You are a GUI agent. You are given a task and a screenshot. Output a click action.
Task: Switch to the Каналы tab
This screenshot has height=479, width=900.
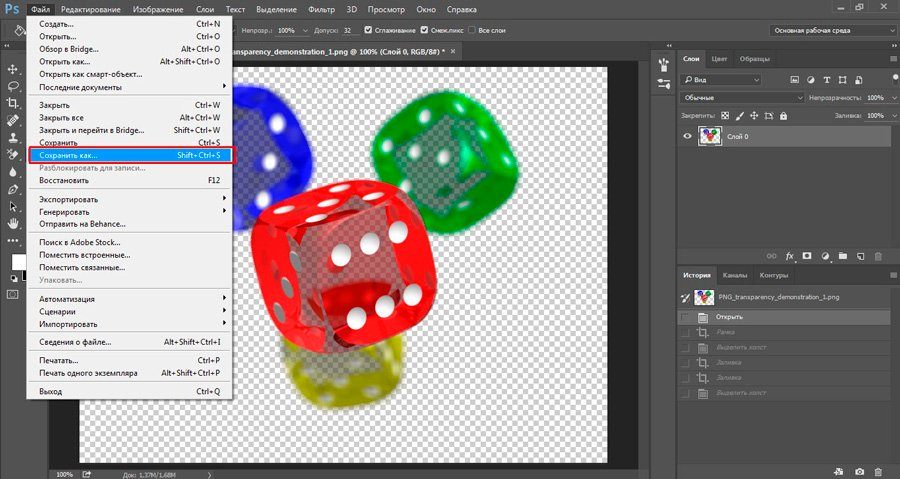734,275
